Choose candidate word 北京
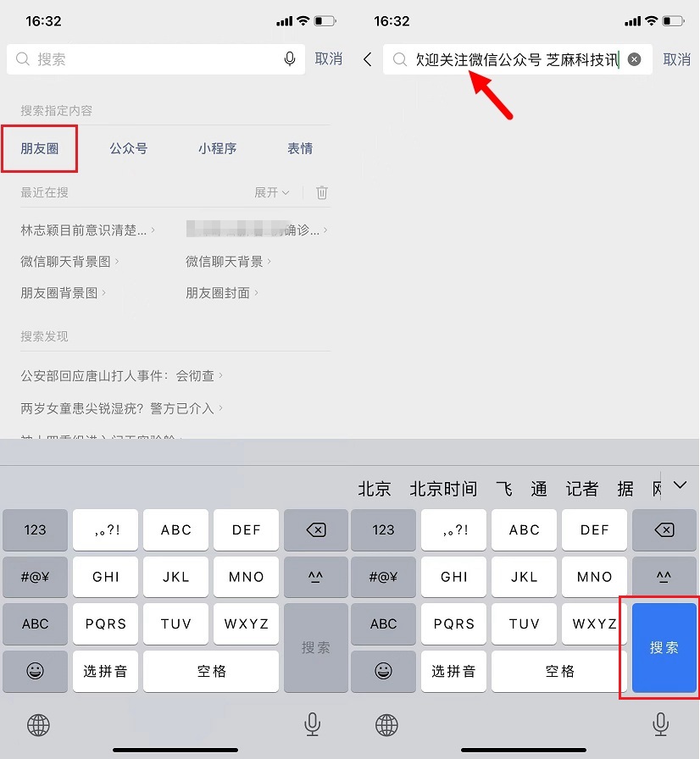Screen dimensions: 700x759 pos(375,489)
